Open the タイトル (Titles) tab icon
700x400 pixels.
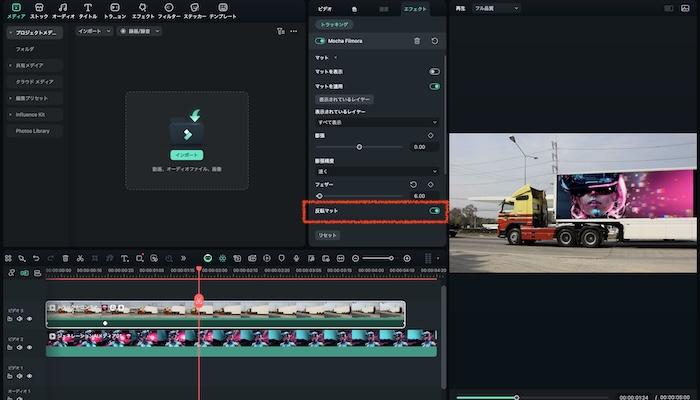pyautogui.click(x=88, y=8)
